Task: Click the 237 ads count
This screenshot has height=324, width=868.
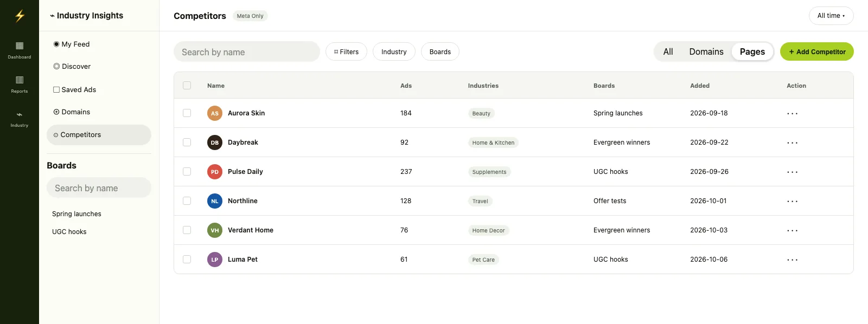Action: coord(406,172)
